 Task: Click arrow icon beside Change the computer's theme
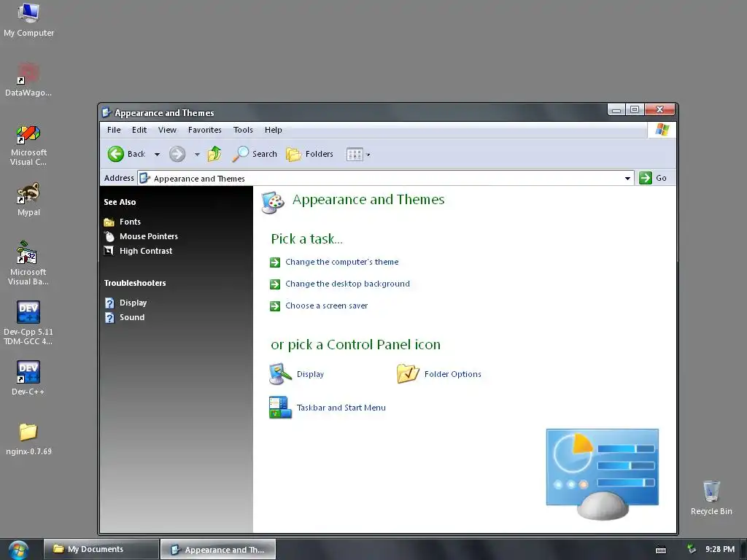275,262
